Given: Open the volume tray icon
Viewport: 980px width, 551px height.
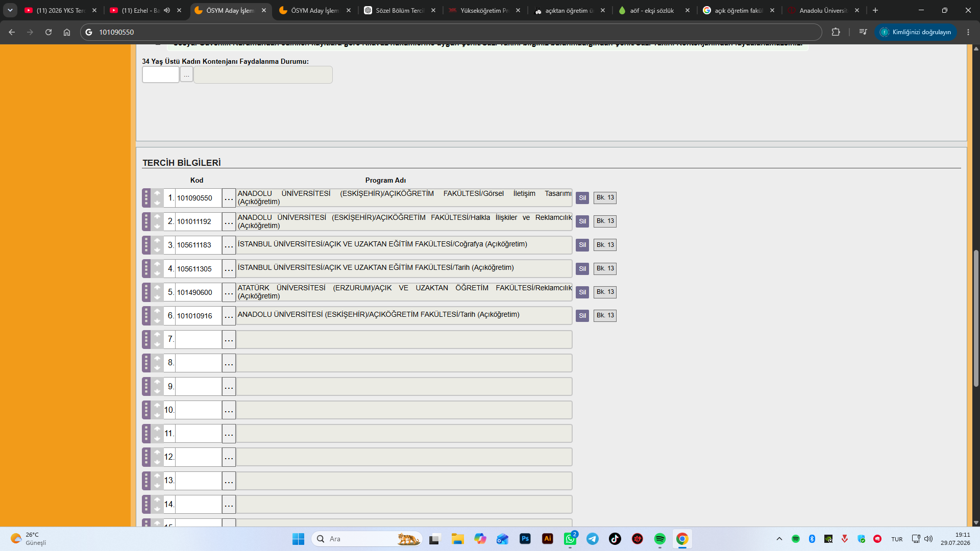Looking at the screenshot, I should tap(928, 539).
